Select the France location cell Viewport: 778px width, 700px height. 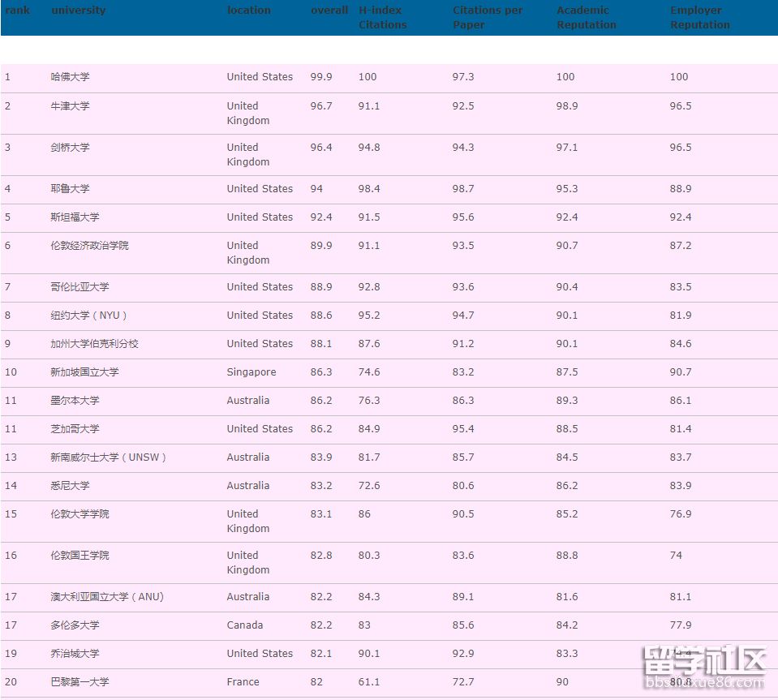click(x=243, y=682)
